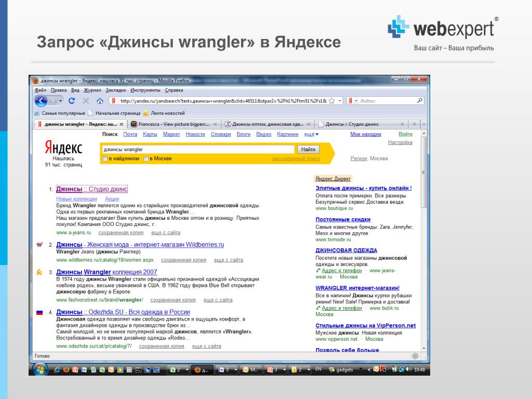Image resolution: width=532 pixels, height=399 pixels.
Task: Click the EN language indicator
Action: (318, 369)
